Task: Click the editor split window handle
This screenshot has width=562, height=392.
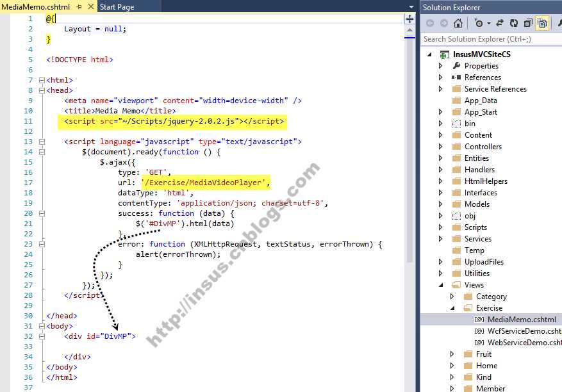Action: [410, 19]
